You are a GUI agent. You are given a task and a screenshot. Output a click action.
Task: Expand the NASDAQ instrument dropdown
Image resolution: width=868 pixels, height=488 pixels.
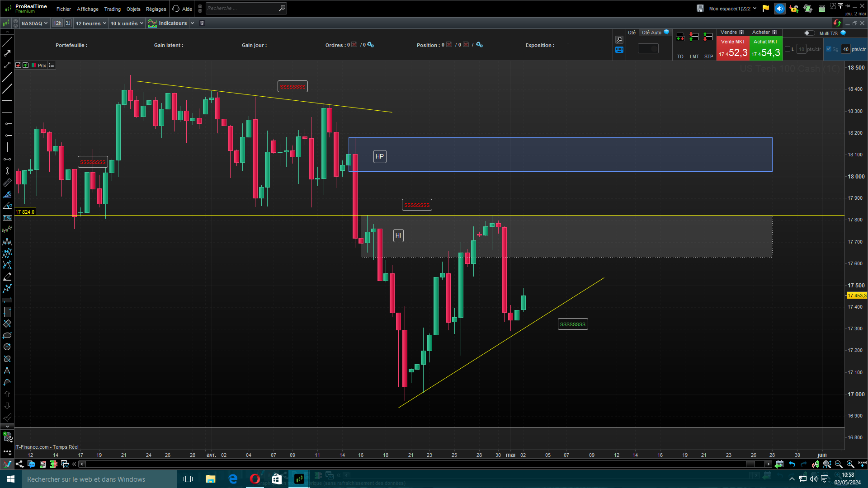click(34, 23)
